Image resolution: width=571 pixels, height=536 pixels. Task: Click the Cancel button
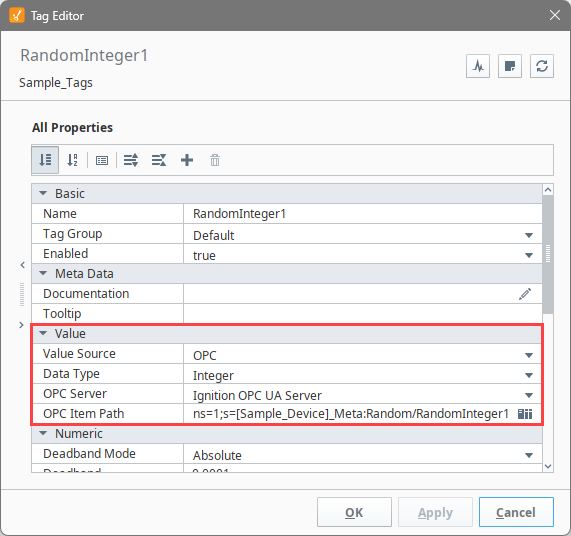pos(516,512)
